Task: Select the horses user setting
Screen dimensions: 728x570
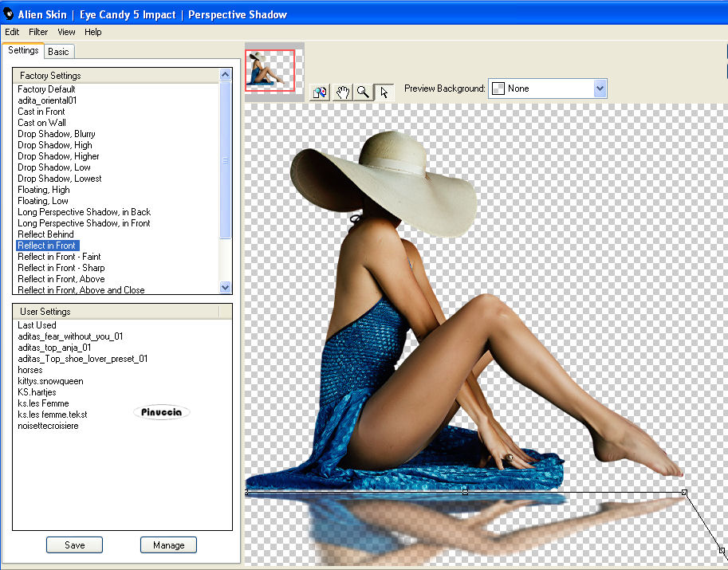Action: click(x=30, y=370)
